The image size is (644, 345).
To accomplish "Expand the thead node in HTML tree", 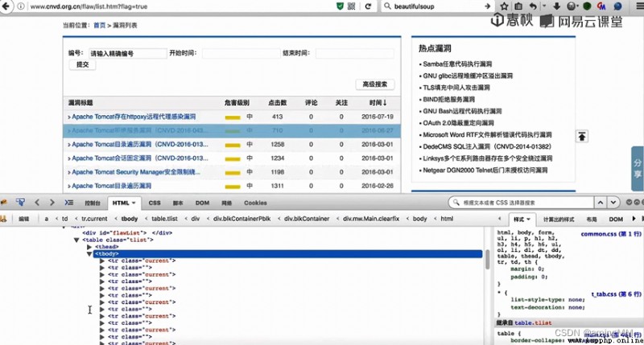I will 89,247.
